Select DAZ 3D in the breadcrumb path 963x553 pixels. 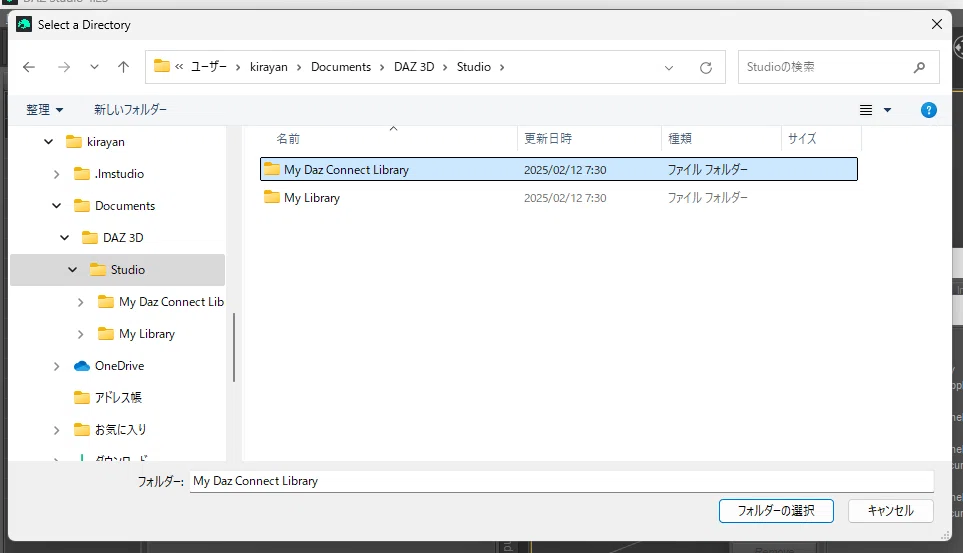pos(414,66)
